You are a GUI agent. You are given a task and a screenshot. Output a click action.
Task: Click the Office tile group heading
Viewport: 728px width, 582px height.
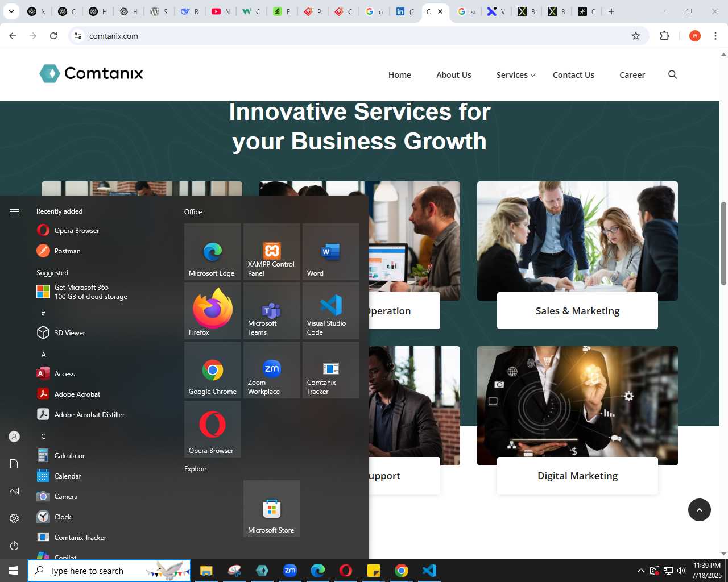click(x=193, y=212)
